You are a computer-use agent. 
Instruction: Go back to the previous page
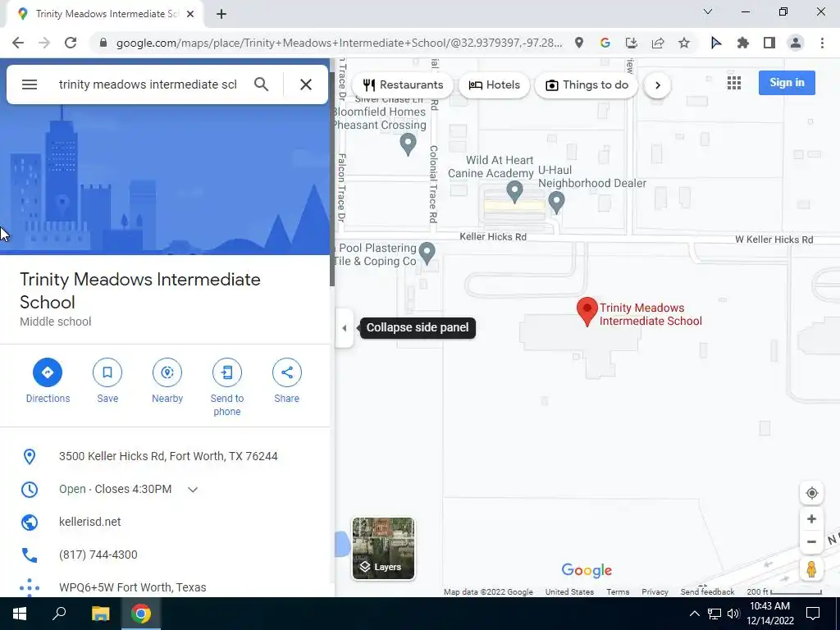point(18,43)
